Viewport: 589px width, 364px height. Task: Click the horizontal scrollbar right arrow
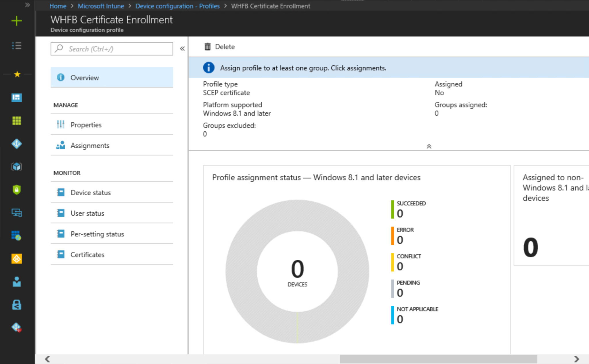pyautogui.click(x=576, y=359)
